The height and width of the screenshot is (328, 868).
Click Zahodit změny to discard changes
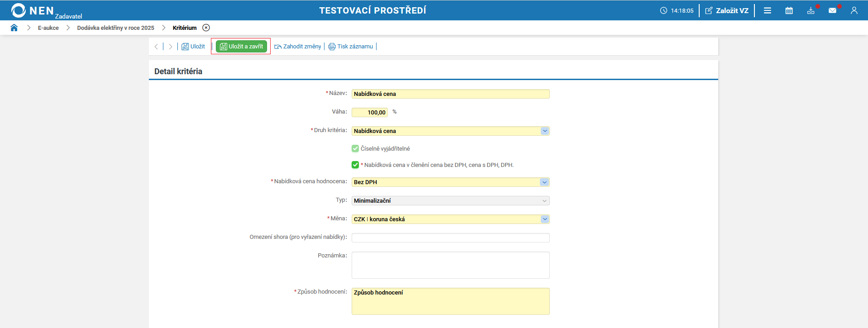click(298, 47)
